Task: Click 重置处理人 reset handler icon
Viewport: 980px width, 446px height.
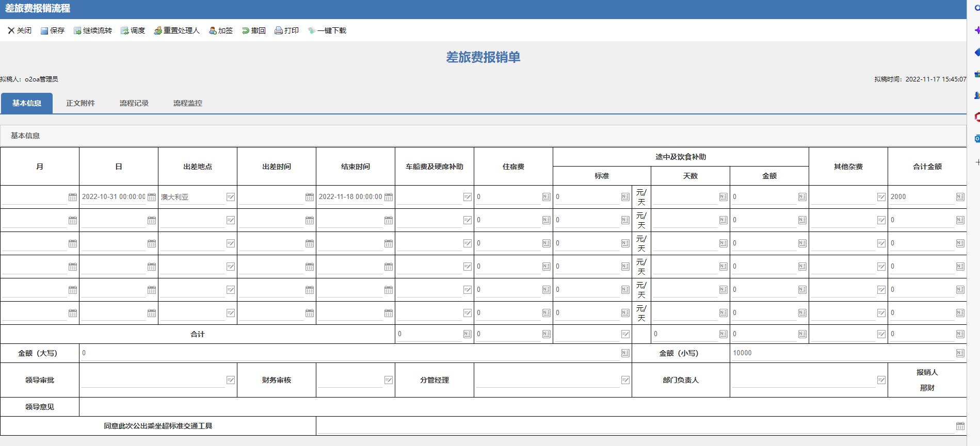Action: (158, 31)
